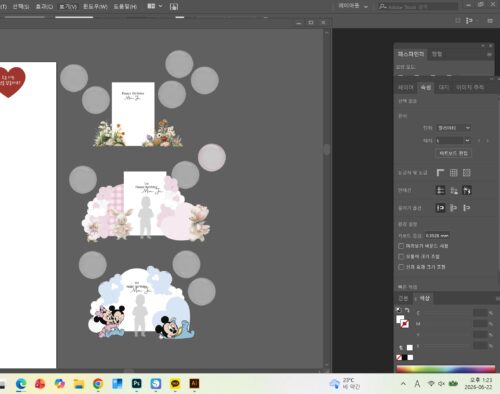Open Google Chrome from the taskbar
The image size is (500, 394).
pyautogui.click(x=98, y=384)
